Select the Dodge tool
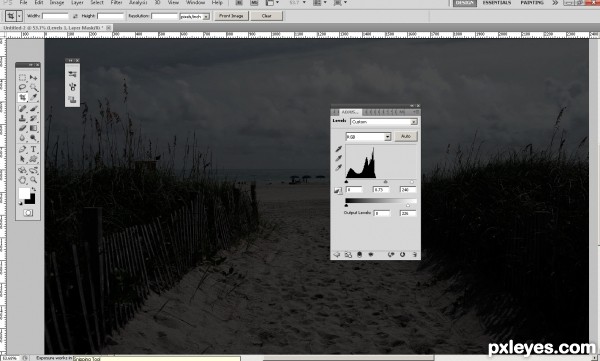The width and height of the screenshot is (600, 361). tap(33, 138)
